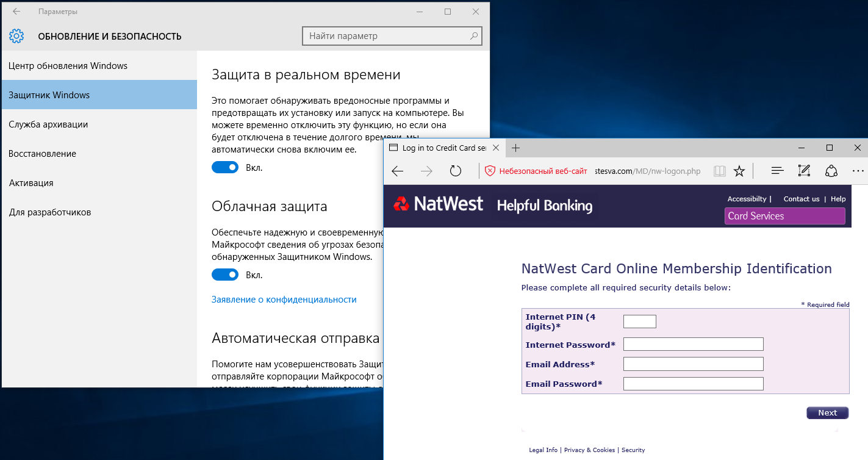Click the Небезопасный веб-сайт warning label

pyautogui.click(x=543, y=171)
